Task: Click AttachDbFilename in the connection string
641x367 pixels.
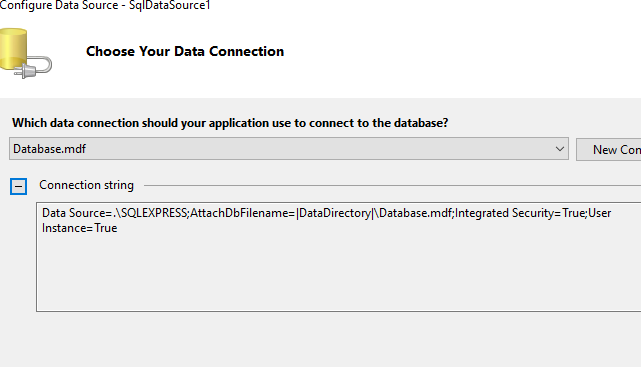Action: [240, 213]
